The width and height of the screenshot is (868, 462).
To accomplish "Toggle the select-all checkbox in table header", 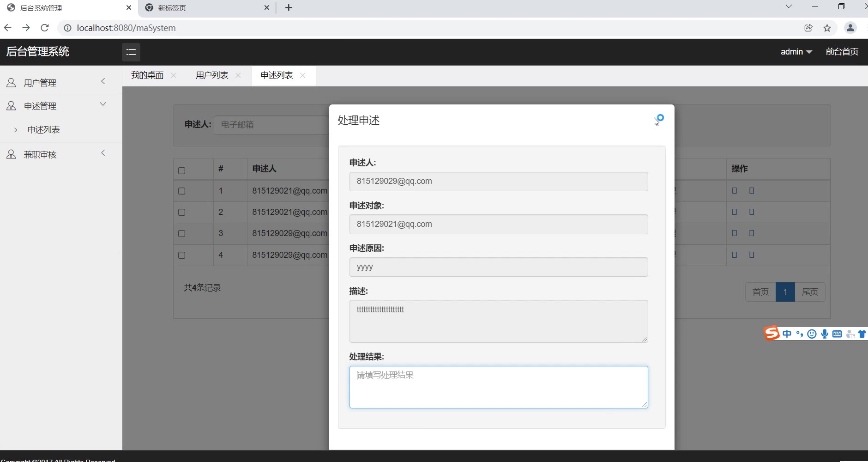I will (181, 170).
